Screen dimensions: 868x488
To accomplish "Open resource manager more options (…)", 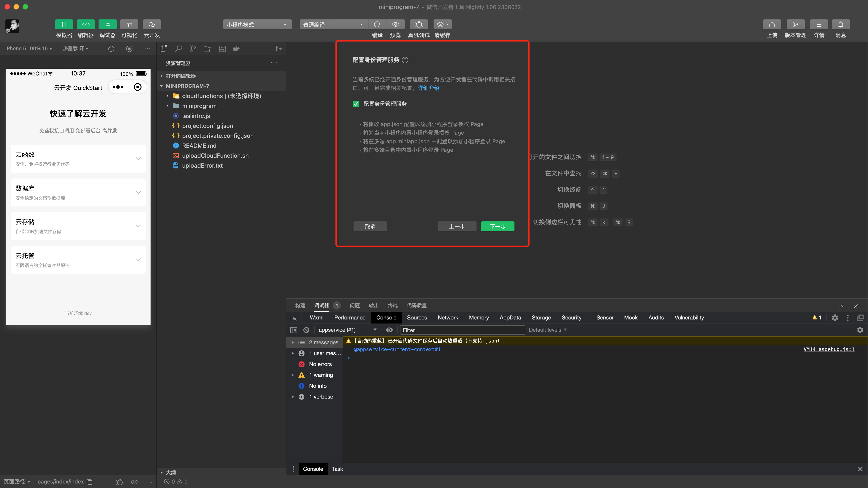I will tap(274, 63).
